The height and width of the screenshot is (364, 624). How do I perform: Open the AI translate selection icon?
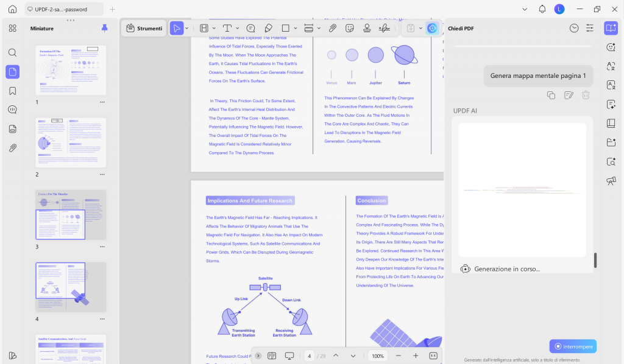coord(611,66)
